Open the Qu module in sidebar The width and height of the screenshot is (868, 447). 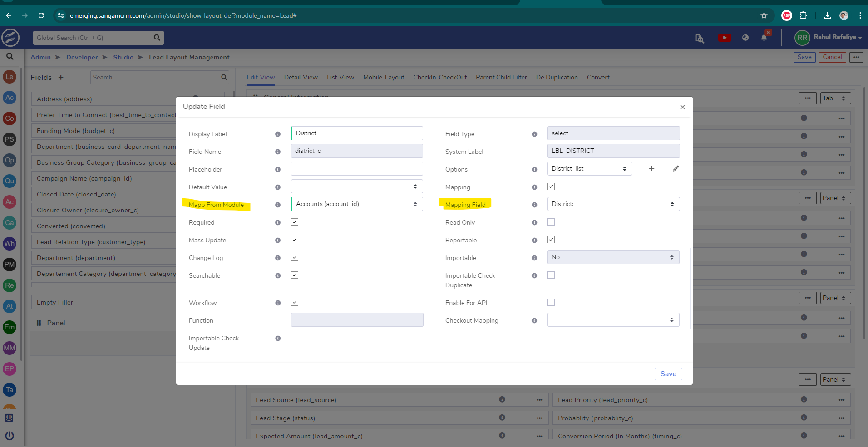(10, 181)
